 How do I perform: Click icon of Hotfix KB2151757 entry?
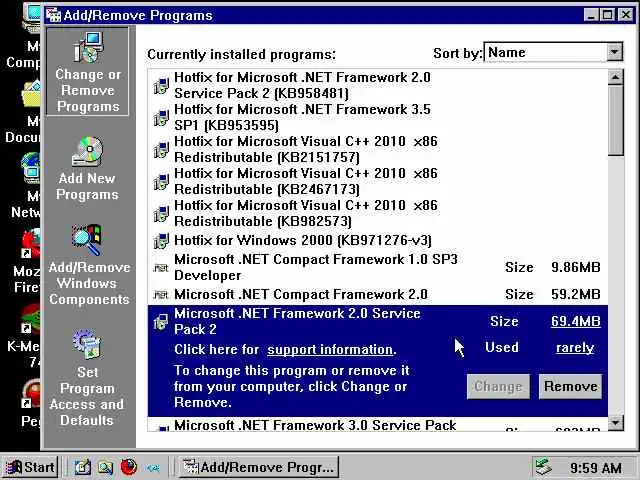[x=161, y=149]
